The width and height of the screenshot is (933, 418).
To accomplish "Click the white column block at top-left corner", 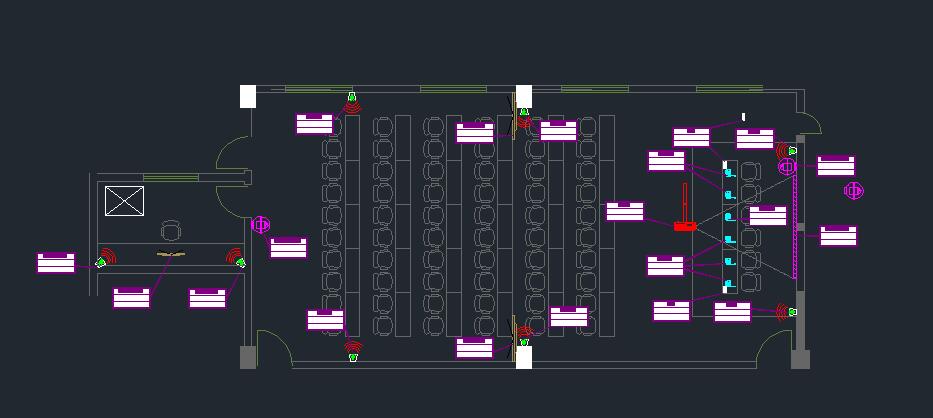I will 248,96.
